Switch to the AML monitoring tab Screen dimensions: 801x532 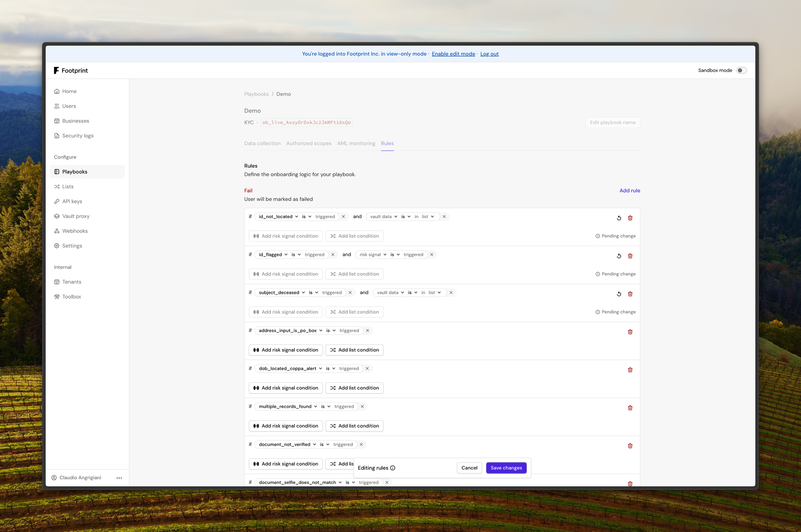[x=356, y=143]
